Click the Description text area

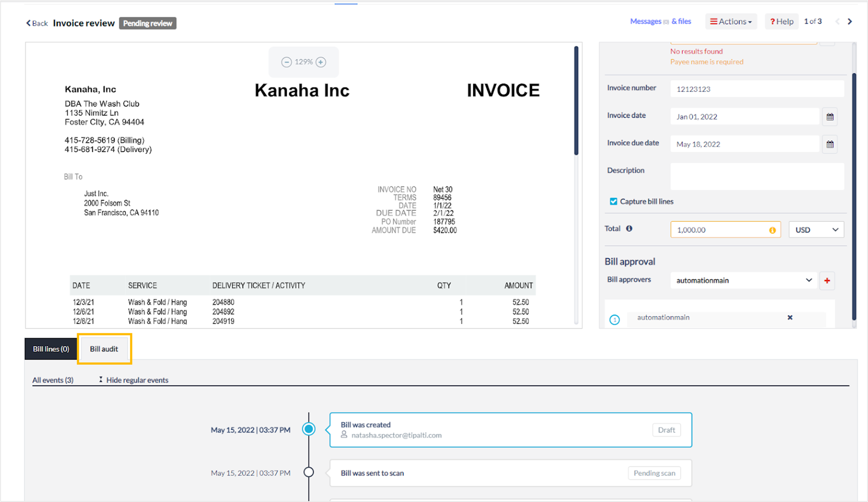click(757, 177)
